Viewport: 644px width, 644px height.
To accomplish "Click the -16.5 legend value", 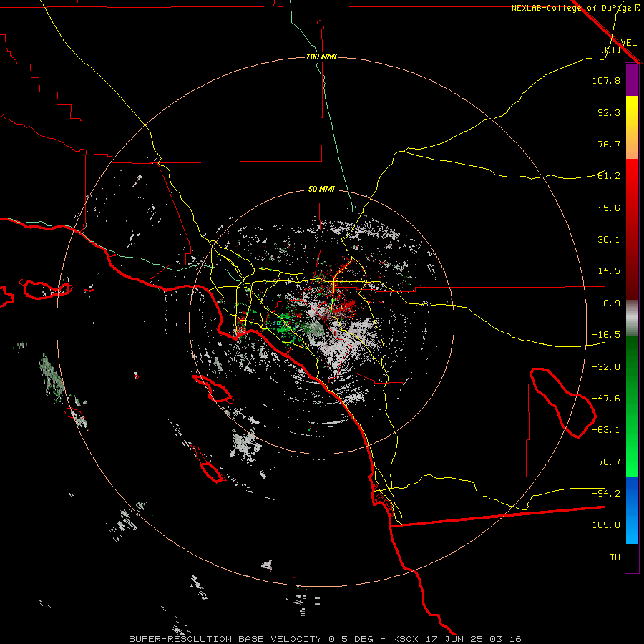I will click(x=606, y=335).
